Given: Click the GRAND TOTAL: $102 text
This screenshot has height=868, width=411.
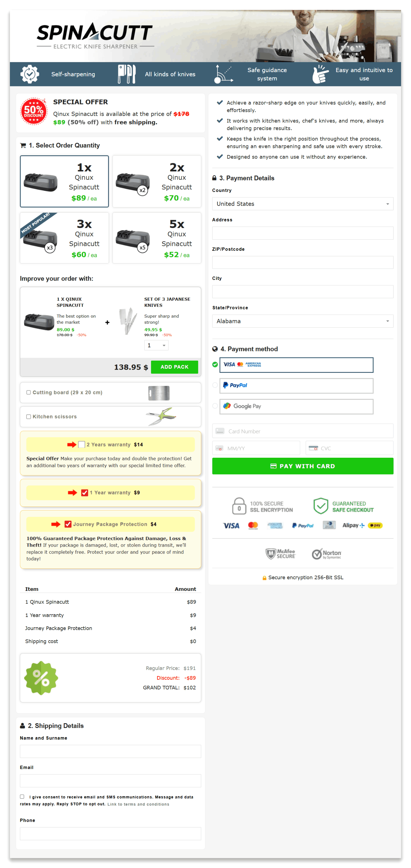Looking at the screenshot, I should 169,687.
